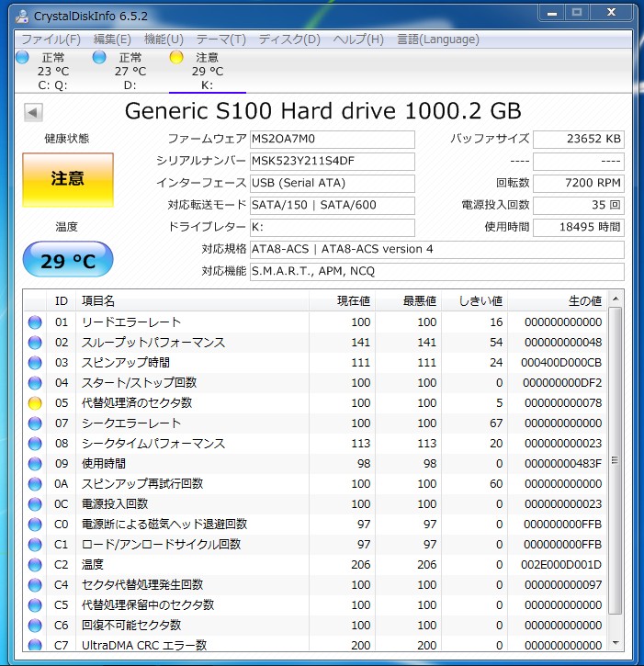
Task: Open the テーマ(T) menu
Action: click(x=220, y=40)
